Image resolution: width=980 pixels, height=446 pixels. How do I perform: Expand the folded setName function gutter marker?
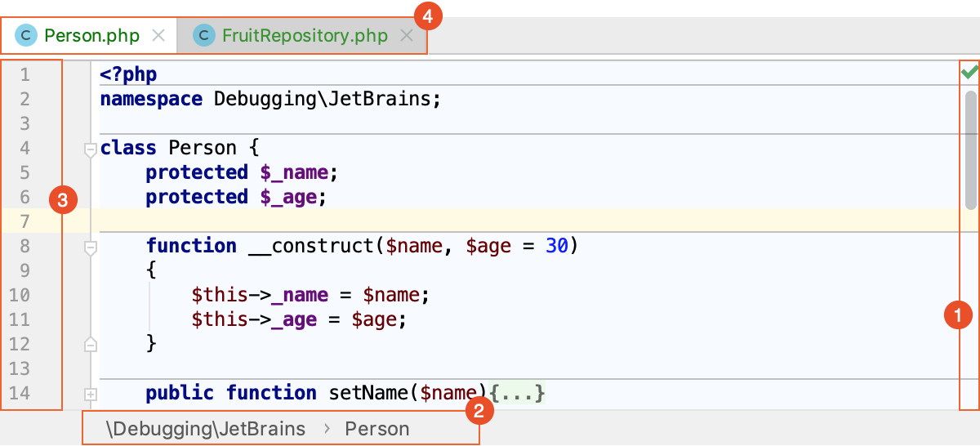click(x=91, y=394)
